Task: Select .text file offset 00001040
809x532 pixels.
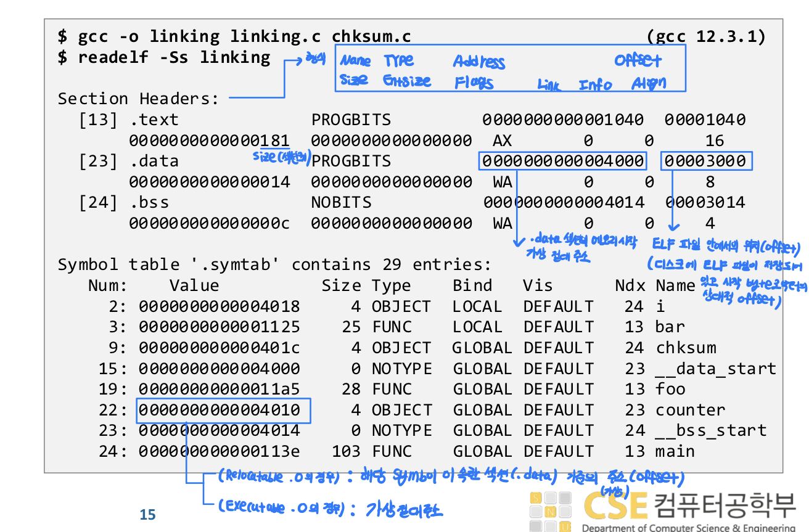Action: 705,120
